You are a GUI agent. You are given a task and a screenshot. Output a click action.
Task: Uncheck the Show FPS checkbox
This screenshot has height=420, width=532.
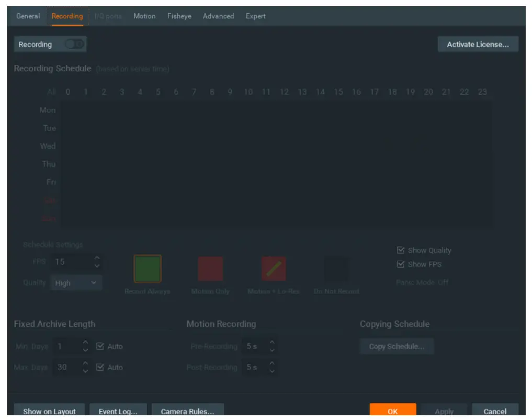[x=401, y=264]
